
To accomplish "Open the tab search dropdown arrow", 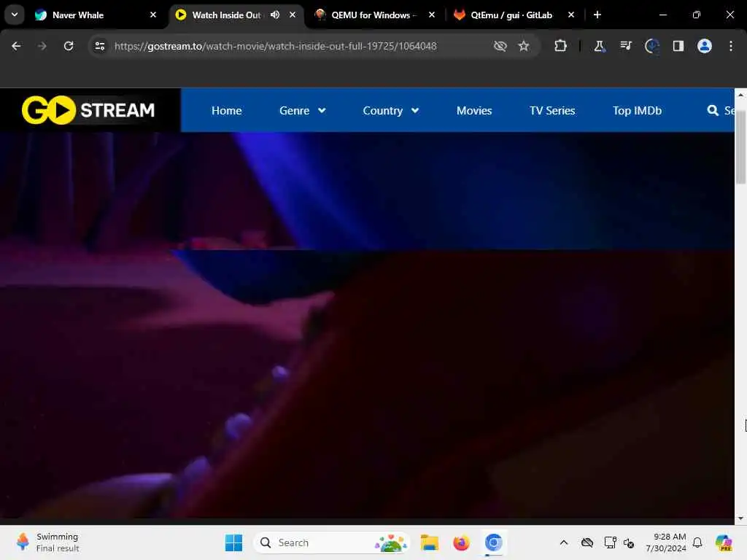I will click(x=15, y=15).
